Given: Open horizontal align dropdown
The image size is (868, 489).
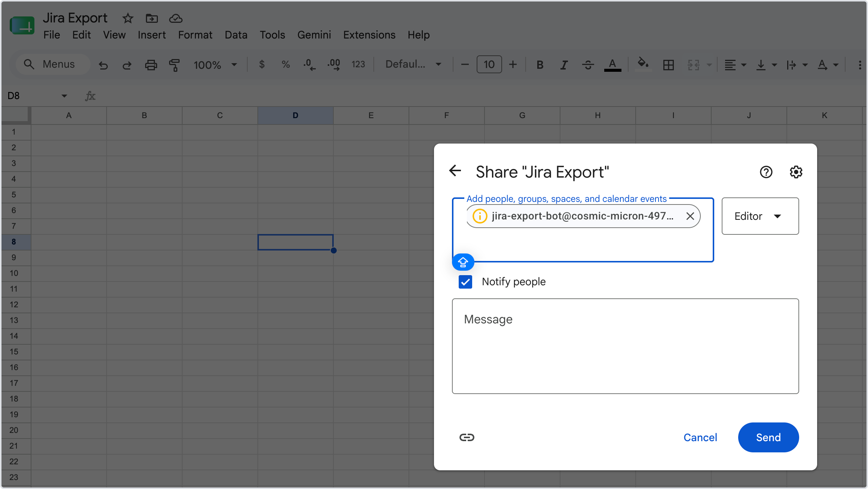Looking at the screenshot, I should click(x=735, y=65).
